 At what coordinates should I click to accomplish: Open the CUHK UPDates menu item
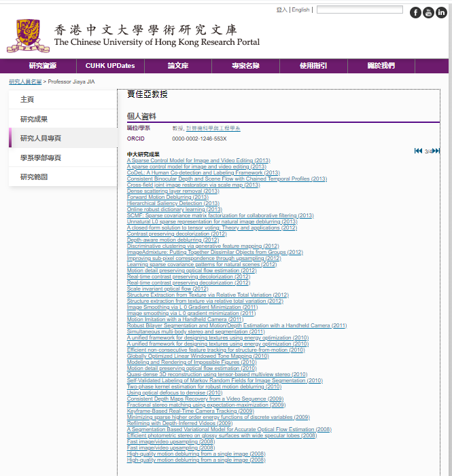(x=110, y=66)
